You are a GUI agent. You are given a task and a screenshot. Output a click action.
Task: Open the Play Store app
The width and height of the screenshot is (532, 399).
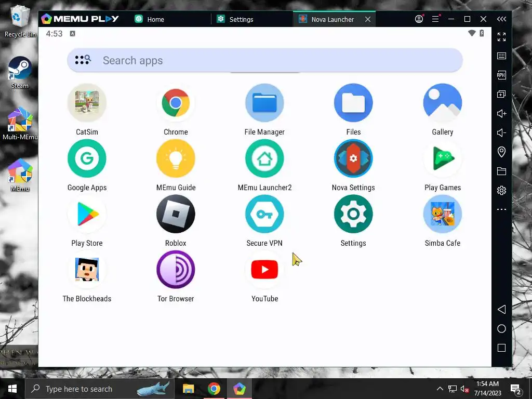coord(87,214)
